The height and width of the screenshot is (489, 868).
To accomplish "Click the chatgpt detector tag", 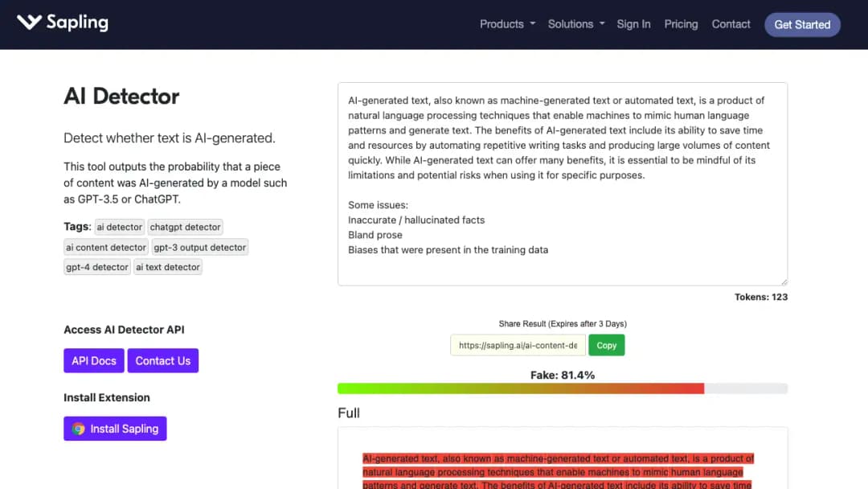I will pyautogui.click(x=185, y=227).
